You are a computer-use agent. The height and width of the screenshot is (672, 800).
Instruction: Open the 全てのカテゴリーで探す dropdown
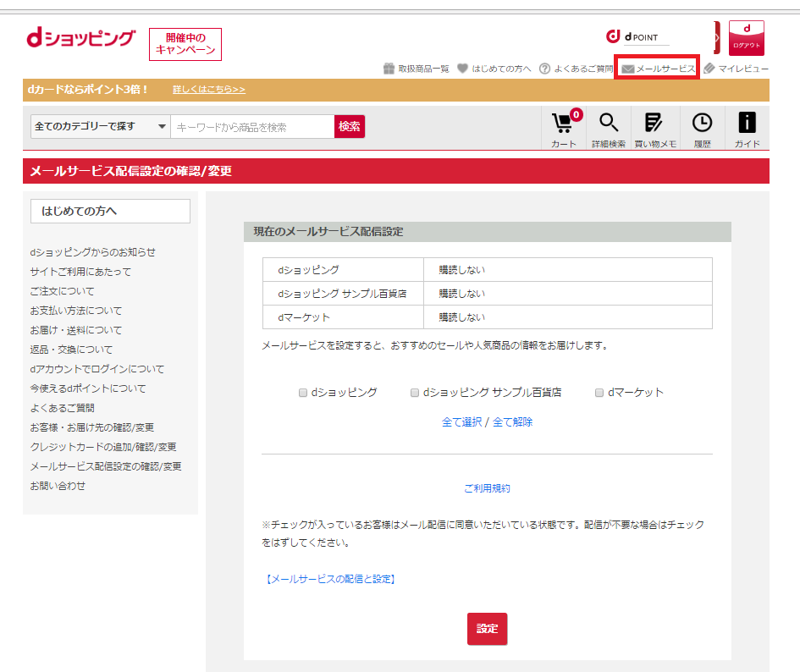point(98,125)
